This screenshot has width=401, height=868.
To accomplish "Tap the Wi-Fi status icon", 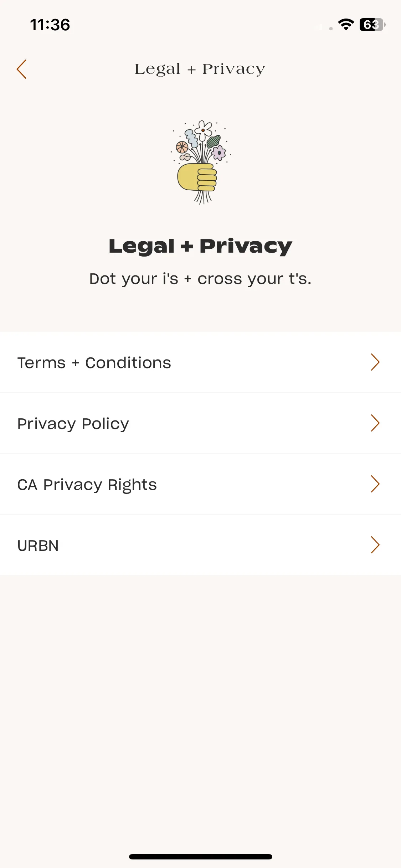I will 346,25.
